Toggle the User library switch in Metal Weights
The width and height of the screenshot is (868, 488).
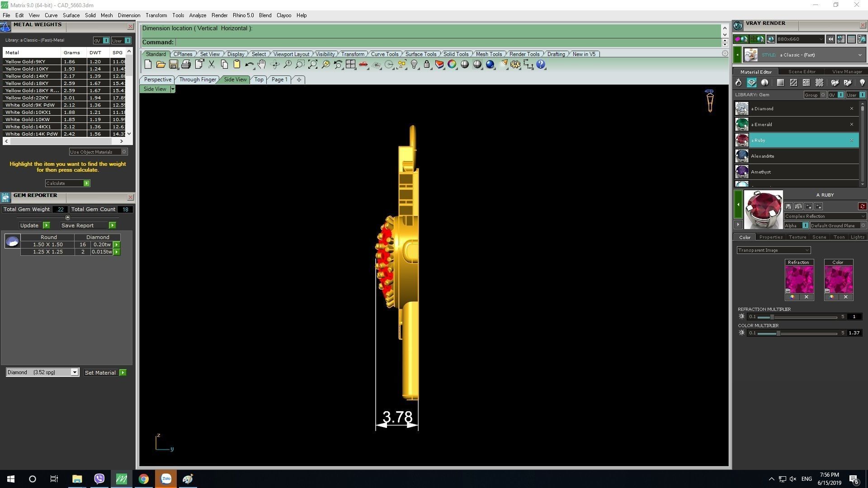127,41
